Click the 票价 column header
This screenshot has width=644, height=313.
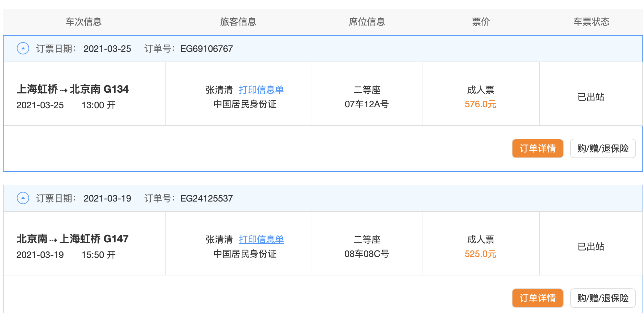[x=481, y=22]
